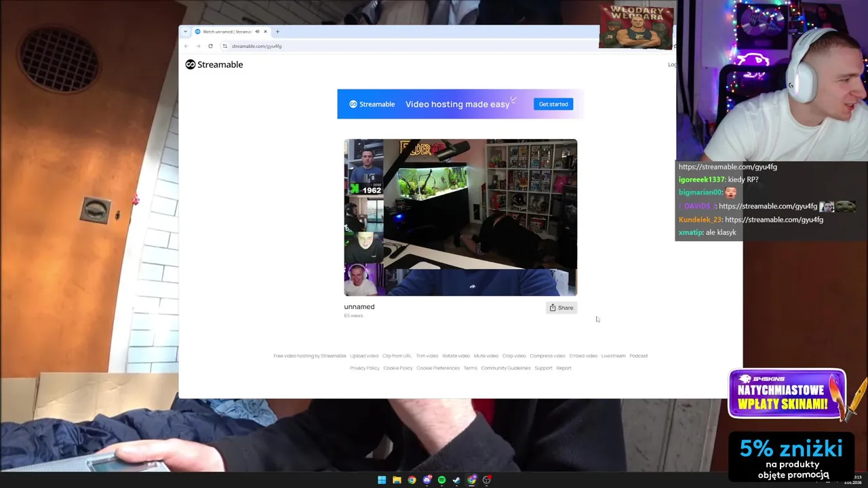Expand the tab search dropdown
The image size is (868, 488).
185,32
